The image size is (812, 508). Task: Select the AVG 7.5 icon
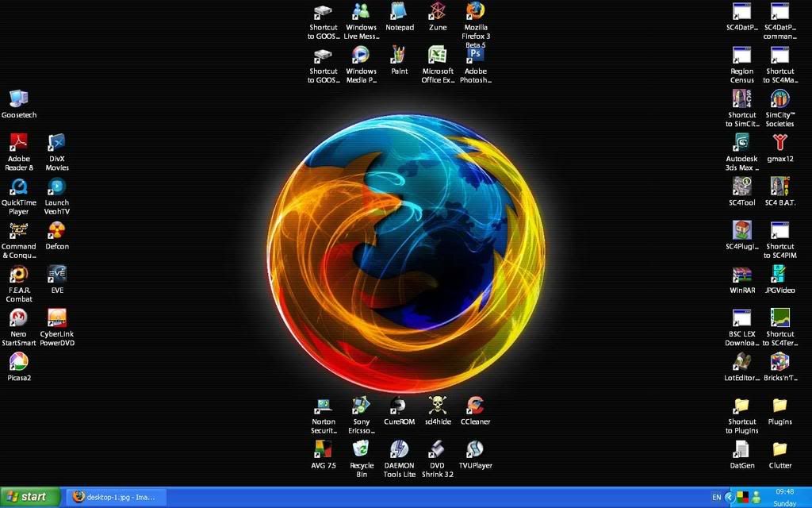(x=324, y=449)
